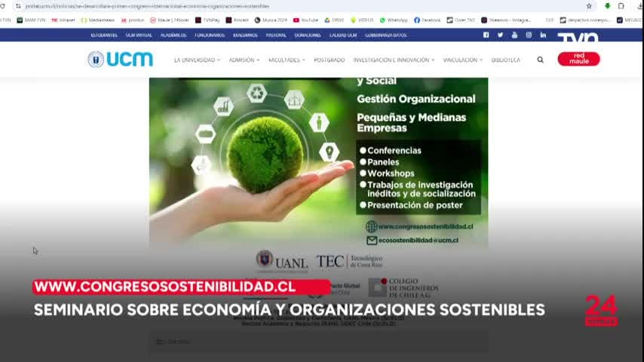Screen dimensions: 644x362
Task: Click the Facebook icon in the blue bar
Action: 486,35
